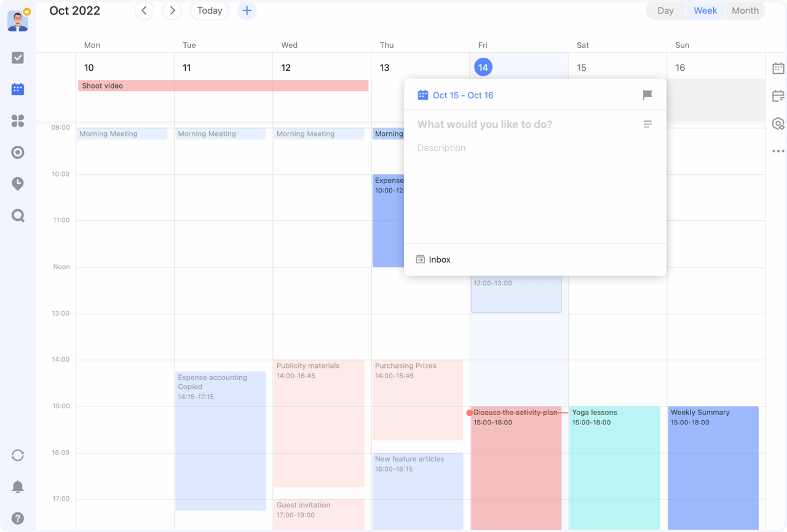787x532 pixels.
Task: Open notifications via the bell icon
Action: coord(18,486)
